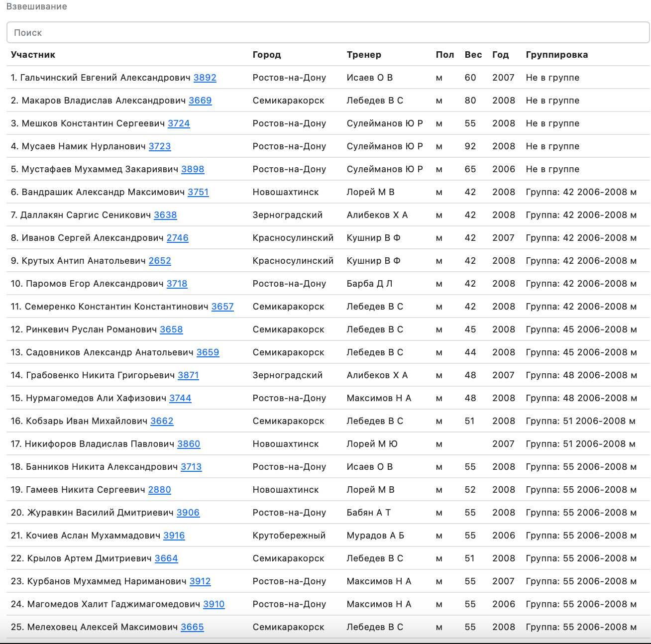Click link 3658 for Ринкевич Руслан
The width and height of the screenshot is (651, 644).
(171, 329)
